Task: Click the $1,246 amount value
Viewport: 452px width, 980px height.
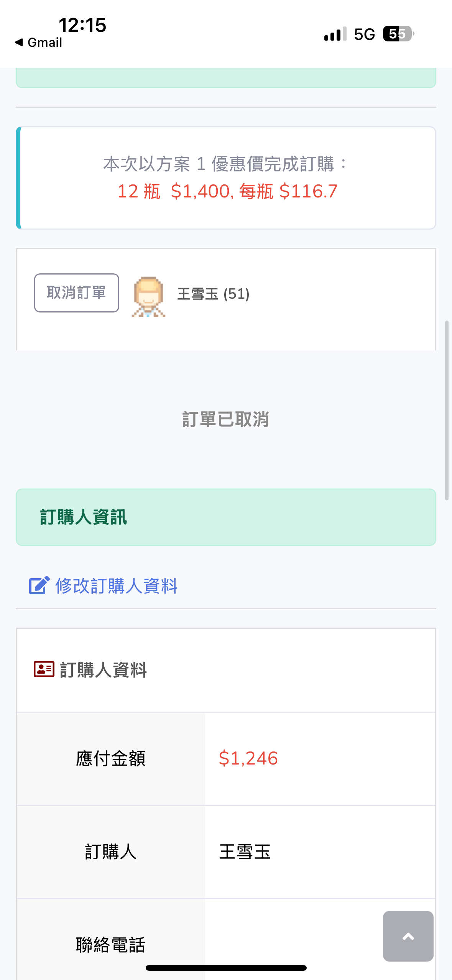Action: click(x=248, y=758)
